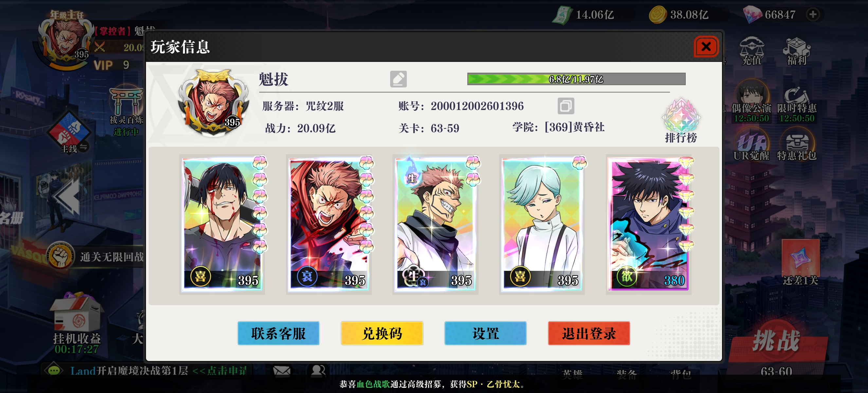Click the plus icon next to diamonds
Screen dimensions: 868x393
pos(813,14)
